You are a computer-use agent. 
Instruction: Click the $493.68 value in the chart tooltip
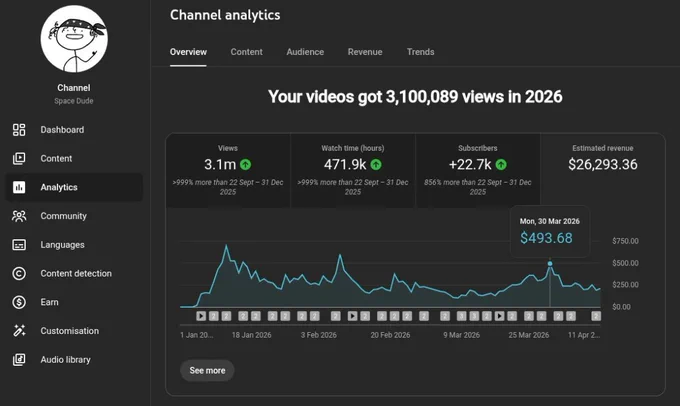click(x=546, y=238)
